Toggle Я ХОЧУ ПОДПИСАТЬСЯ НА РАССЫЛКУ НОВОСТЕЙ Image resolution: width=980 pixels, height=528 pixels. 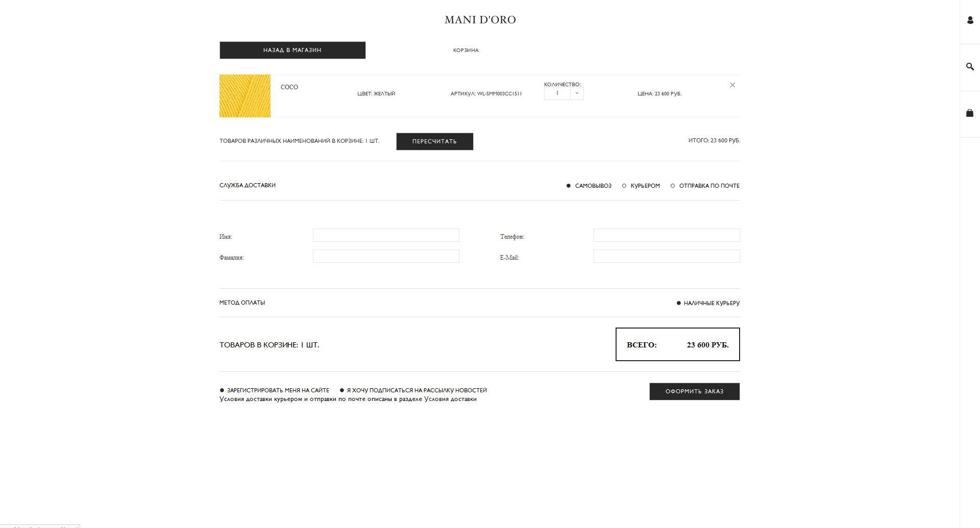413,390
